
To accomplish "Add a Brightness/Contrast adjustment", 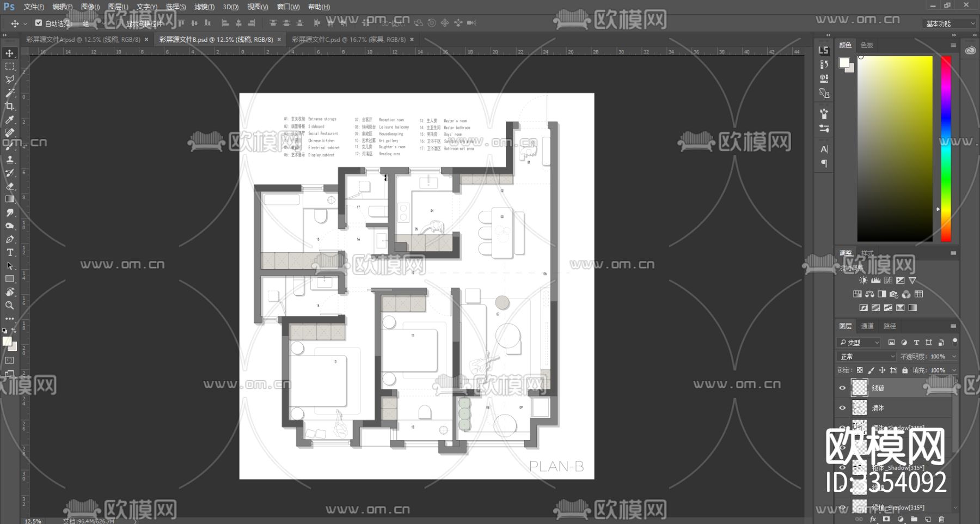I will [863, 281].
